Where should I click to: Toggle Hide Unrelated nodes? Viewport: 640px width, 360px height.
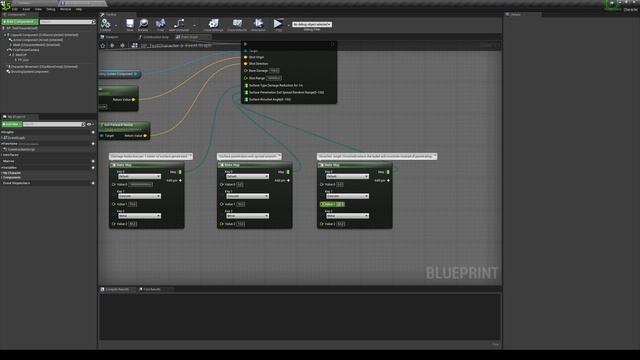pyautogui.click(x=179, y=24)
